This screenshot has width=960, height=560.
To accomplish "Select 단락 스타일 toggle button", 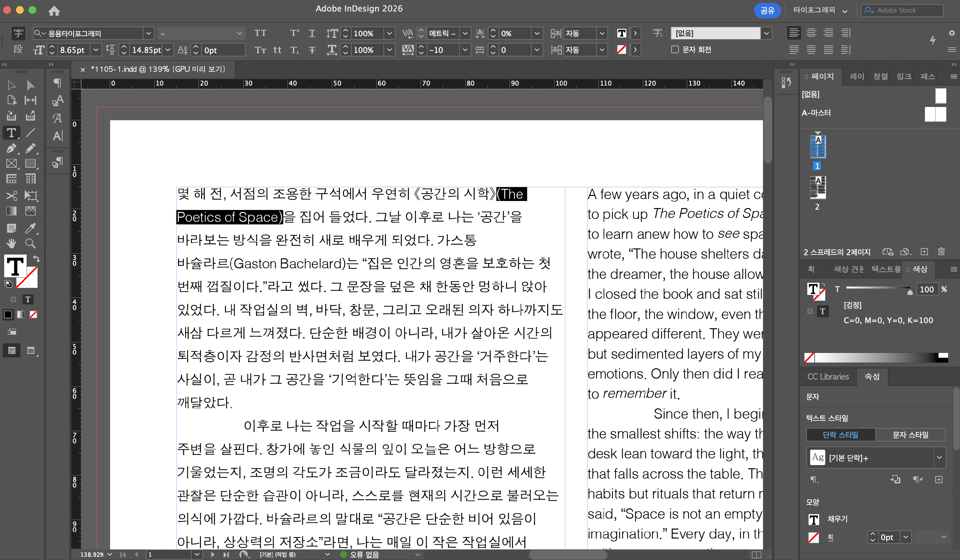I will (840, 434).
